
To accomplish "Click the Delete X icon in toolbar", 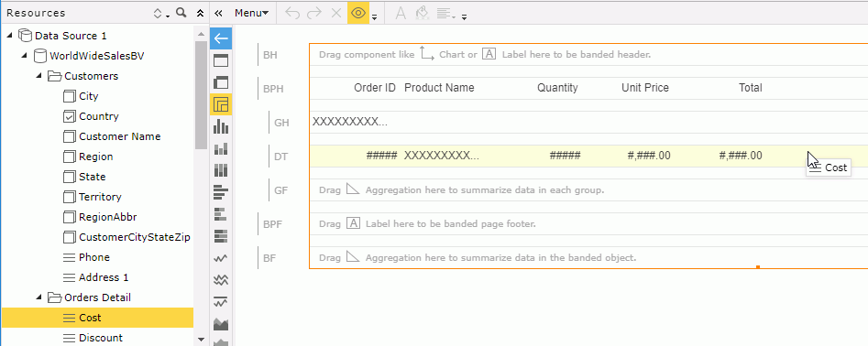I will click(x=335, y=13).
